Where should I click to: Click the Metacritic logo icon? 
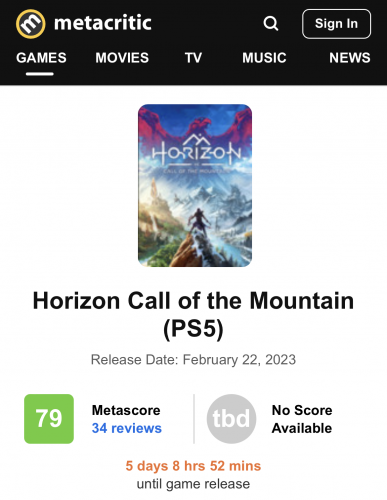click(31, 24)
